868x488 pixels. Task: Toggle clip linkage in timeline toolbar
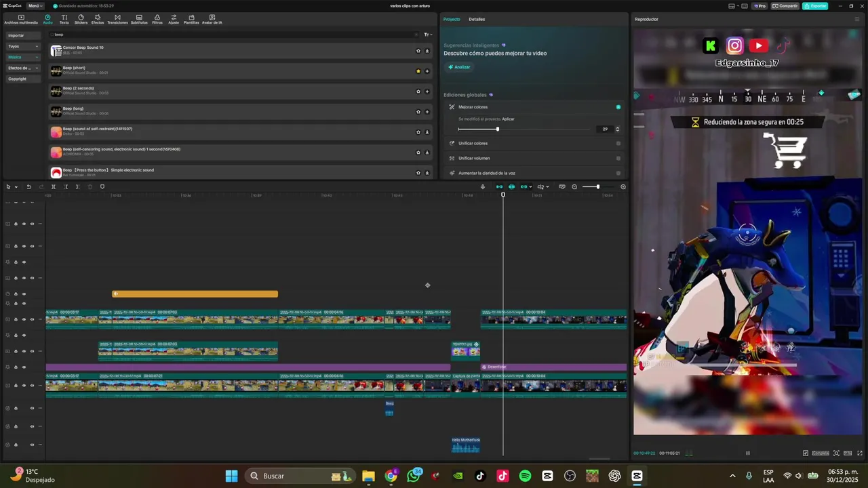[x=524, y=187]
